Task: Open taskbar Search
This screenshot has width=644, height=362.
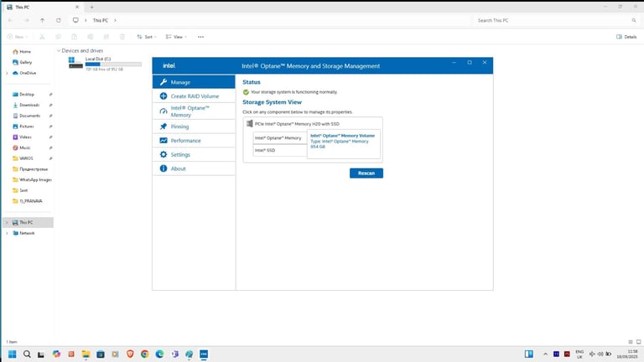Action: (x=27, y=354)
